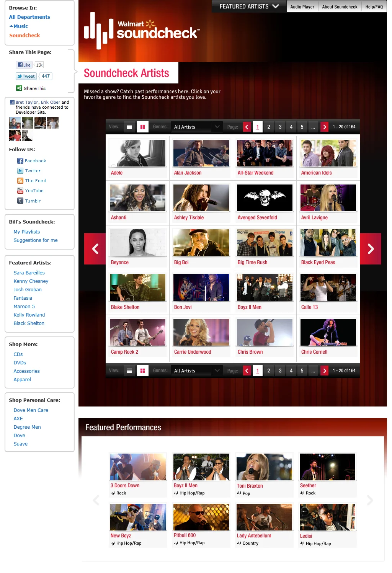This screenshot has height=573, width=392.
Task: Open the Dove Men Care link
Action: click(31, 410)
